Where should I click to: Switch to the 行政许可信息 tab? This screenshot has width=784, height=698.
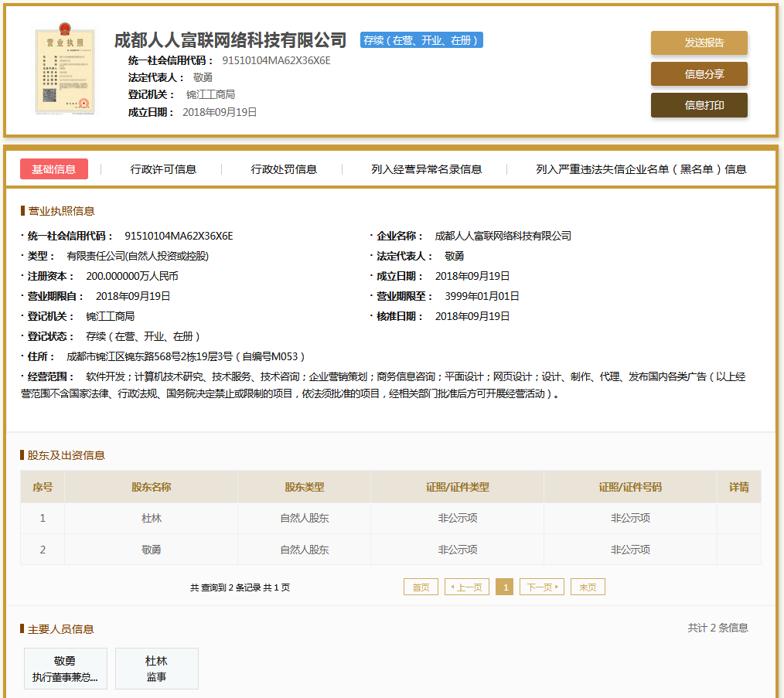click(x=163, y=169)
